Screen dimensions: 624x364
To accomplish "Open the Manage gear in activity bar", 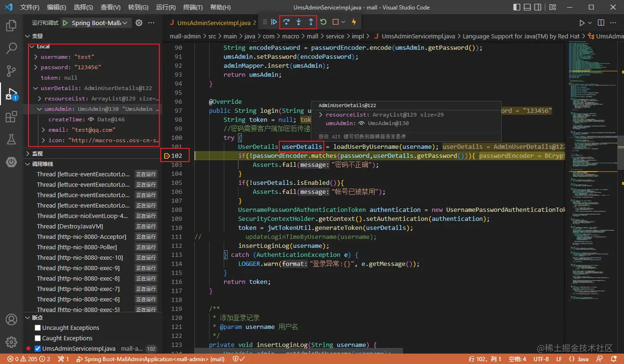I will [x=11, y=342].
